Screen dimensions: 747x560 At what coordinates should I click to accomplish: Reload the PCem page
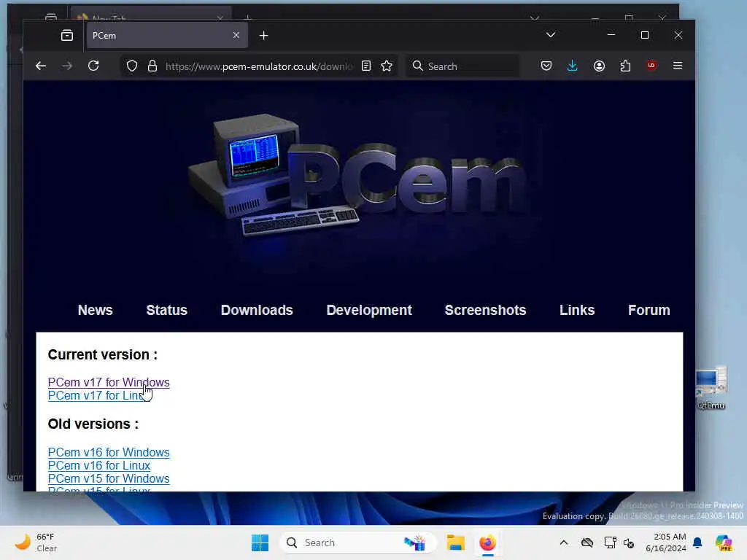(x=93, y=66)
